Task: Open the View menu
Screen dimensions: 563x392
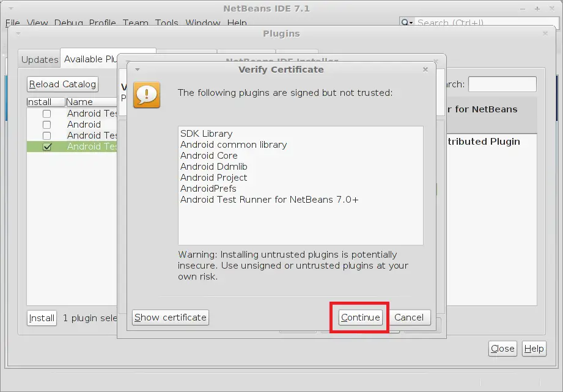Action: pos(37,23)
